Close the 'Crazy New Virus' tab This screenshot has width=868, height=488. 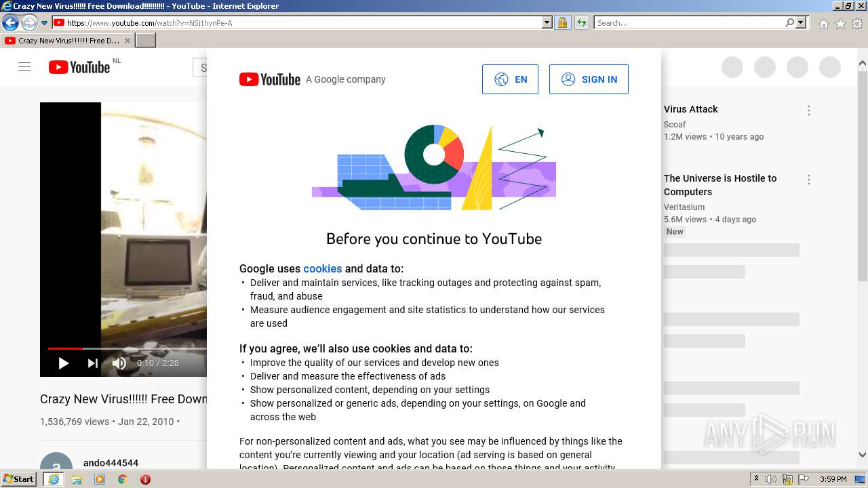tap(127, 41)
